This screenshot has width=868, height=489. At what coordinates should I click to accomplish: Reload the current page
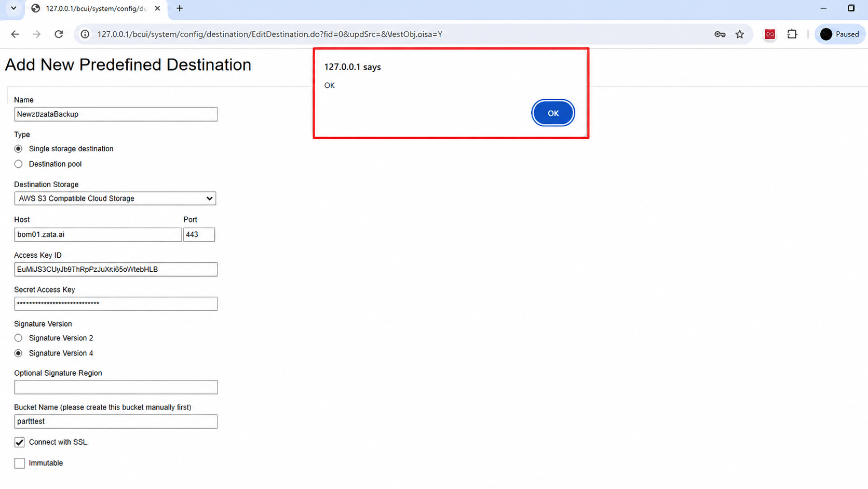[59, 34]
